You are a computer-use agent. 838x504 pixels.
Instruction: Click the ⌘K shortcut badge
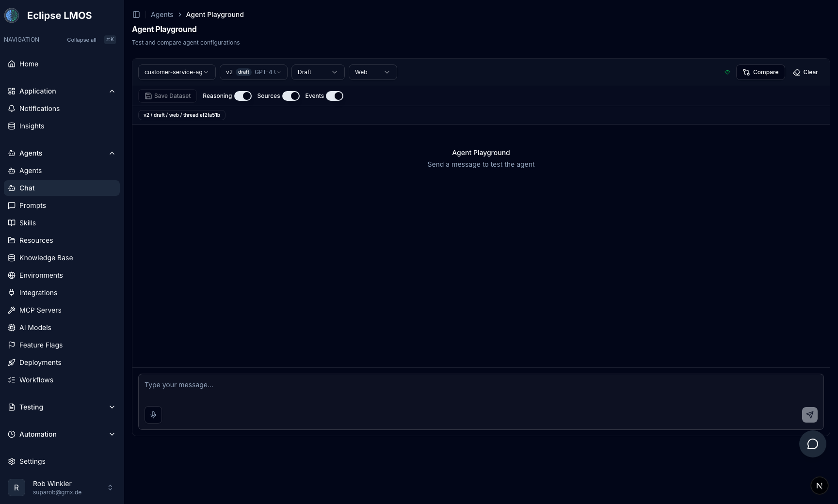110,40
